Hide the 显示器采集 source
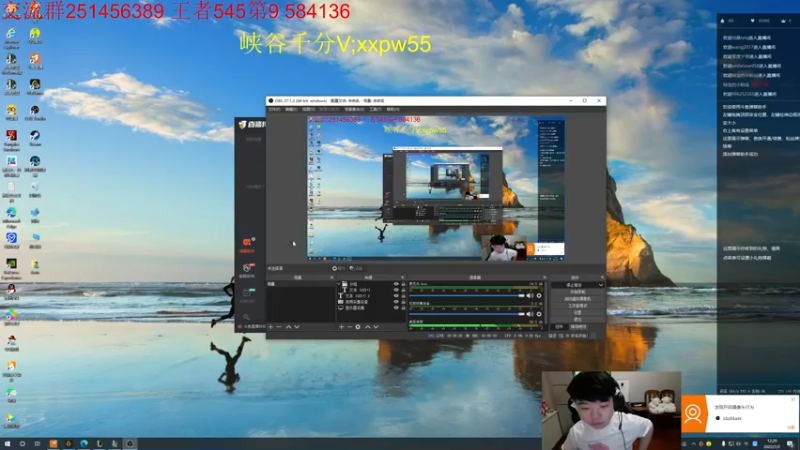The width and height of the screenshot is (800, 450). coord(396,308)
